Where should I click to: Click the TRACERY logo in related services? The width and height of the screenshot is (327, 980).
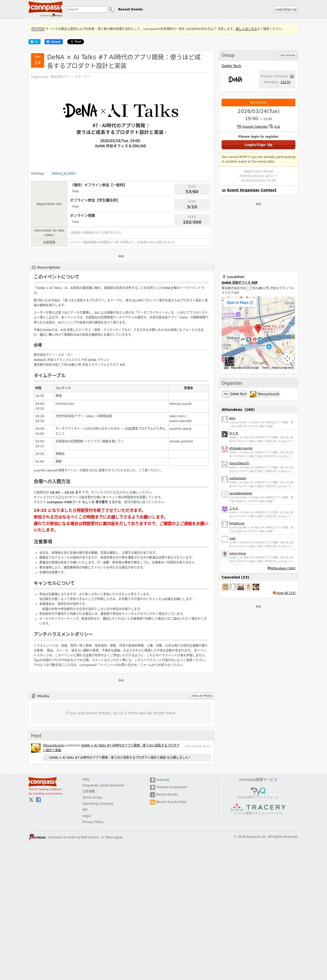click(258, 807)
